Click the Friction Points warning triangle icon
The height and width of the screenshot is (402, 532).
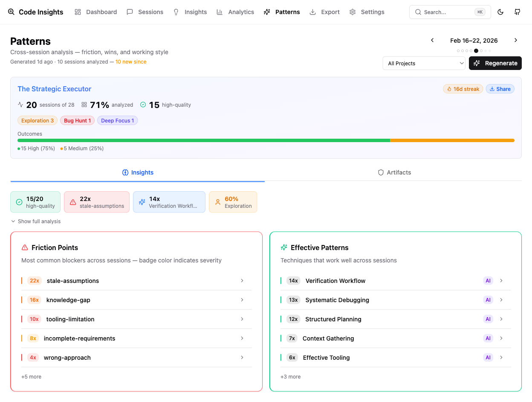(x=25, y=248)
